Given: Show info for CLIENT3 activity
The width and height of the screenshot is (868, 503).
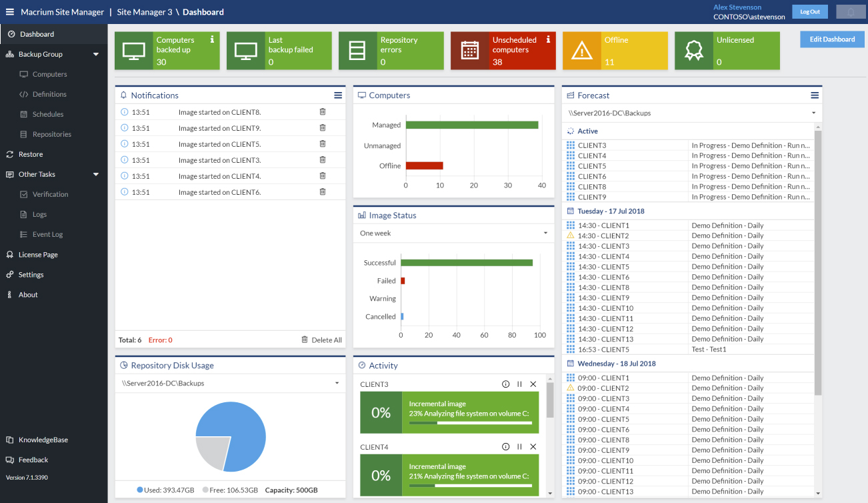Looking at the screenshot, I should pyautogui.click(x=505, y=384).
